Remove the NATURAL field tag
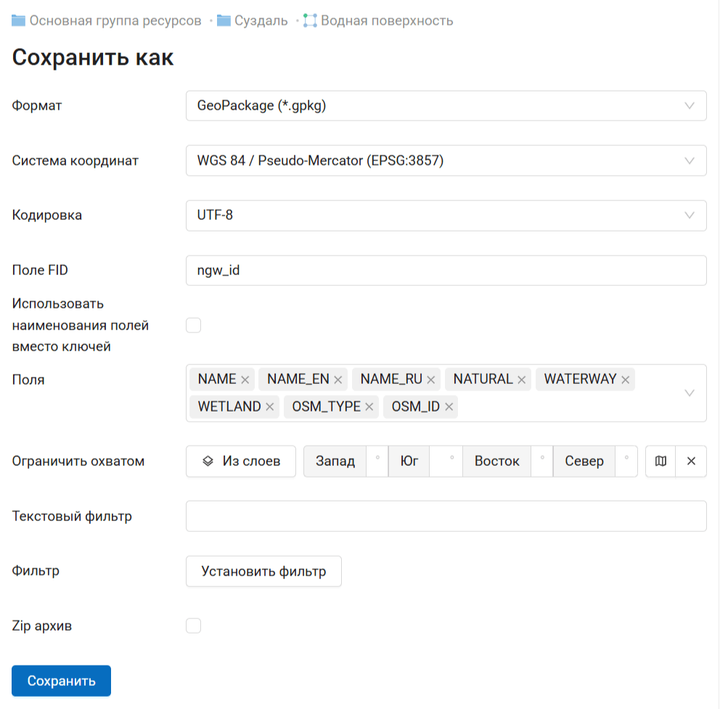The image size is (728, 709). click(521, 380)
